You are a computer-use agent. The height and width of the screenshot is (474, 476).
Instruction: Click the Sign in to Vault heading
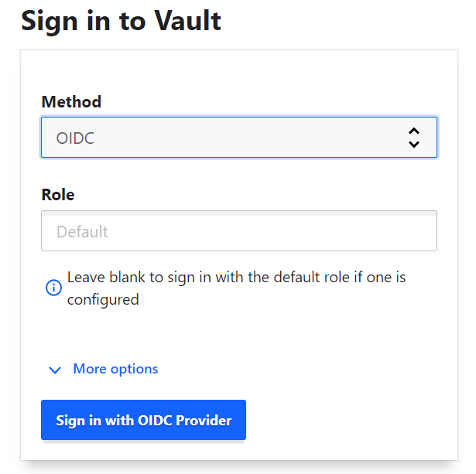pyautogui.click(x=121, y=22)
